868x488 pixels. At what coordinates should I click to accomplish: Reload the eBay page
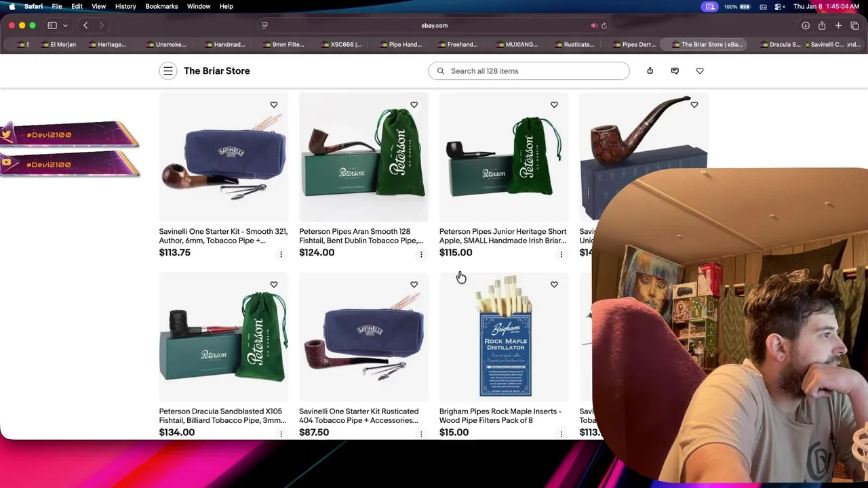click(x=604, y=26)
